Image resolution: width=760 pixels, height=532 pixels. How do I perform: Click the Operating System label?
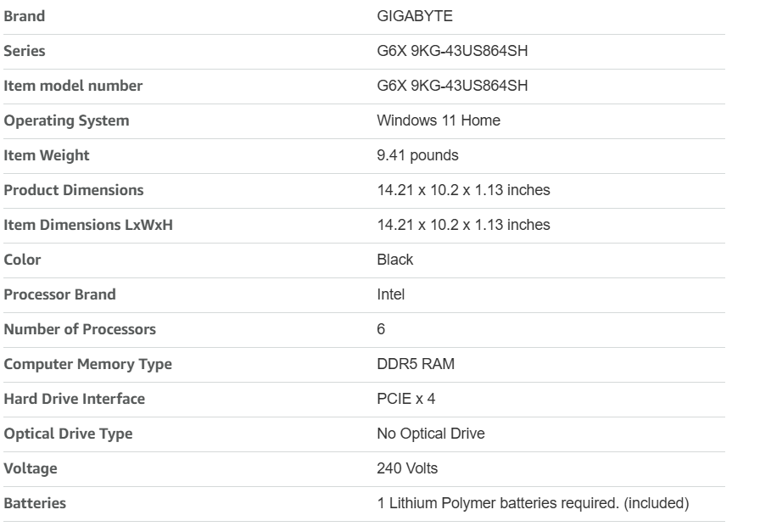click(x=66, y=120)
